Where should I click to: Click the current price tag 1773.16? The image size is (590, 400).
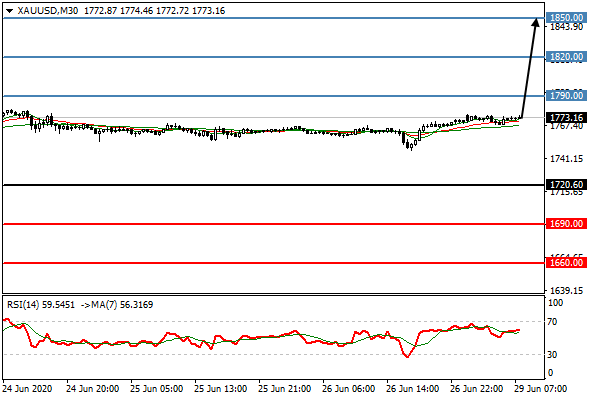566,118
